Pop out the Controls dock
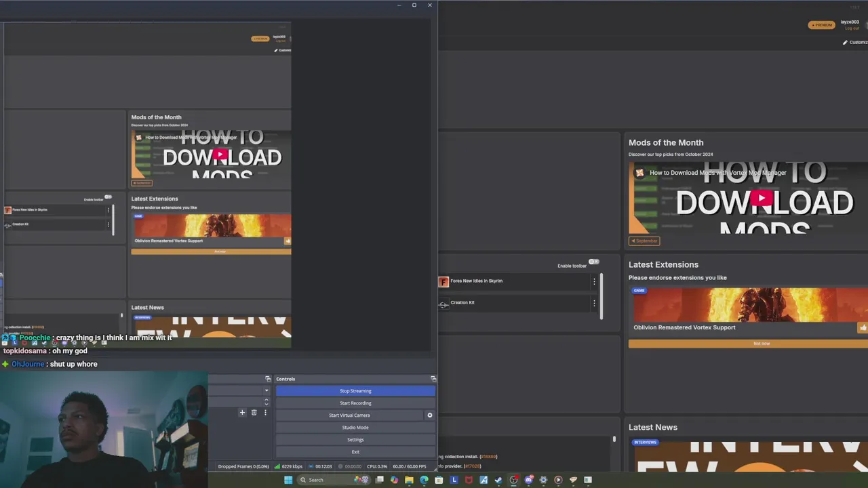The width and height of the screenshot is (868, 488). (x=433, y=379)
